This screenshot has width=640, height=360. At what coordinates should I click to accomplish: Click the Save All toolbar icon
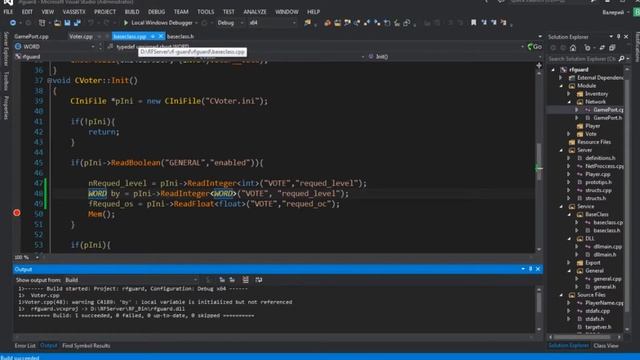77,23
